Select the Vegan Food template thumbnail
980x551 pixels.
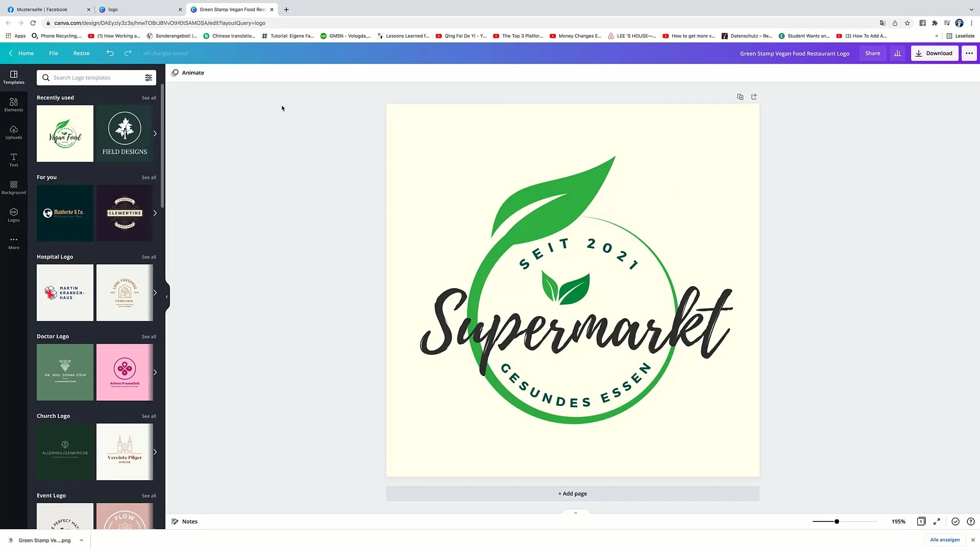click(65, 134)
